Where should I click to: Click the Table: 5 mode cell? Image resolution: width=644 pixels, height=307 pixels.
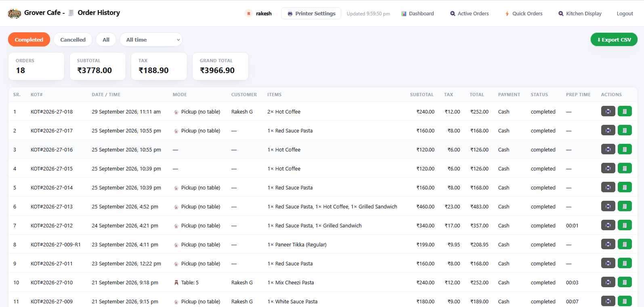(x=186, y=282)
